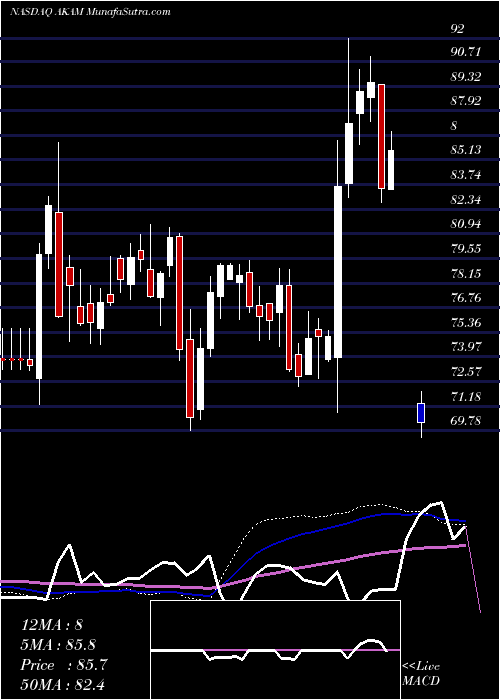Click inside the MACD inset panel
This screenshot has height=700, width=500.
tap(275, 650)
